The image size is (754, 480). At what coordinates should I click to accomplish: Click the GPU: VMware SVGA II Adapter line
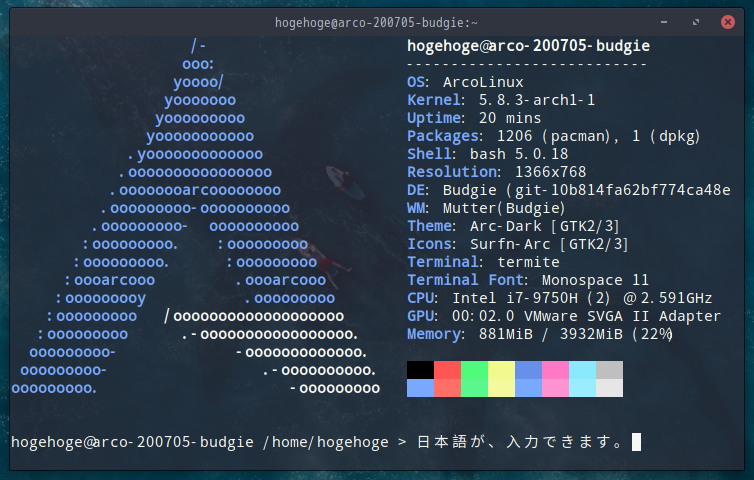point(564,316)
